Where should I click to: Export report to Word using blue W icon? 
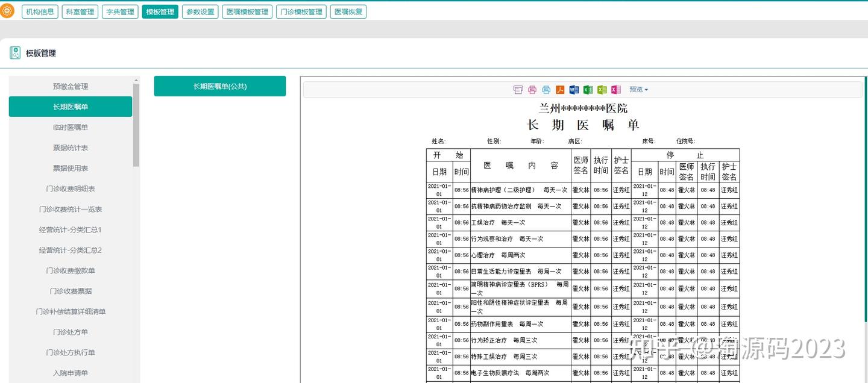tap(574, 90)
